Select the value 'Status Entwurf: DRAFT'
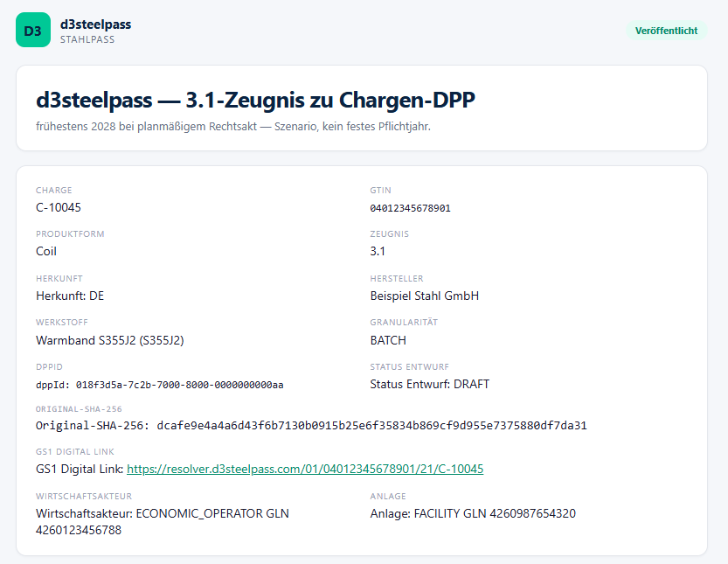Screen dimensions: 728x564 (430, 384)
